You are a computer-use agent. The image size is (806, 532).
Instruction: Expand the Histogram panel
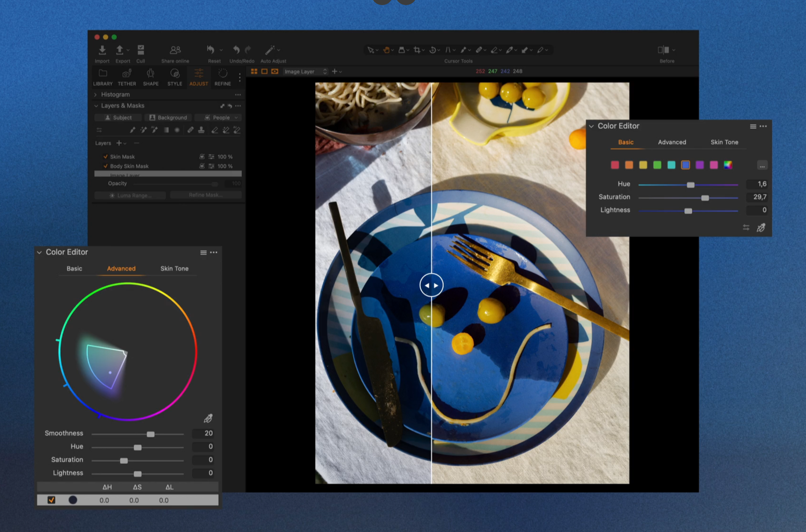point(96,95)
